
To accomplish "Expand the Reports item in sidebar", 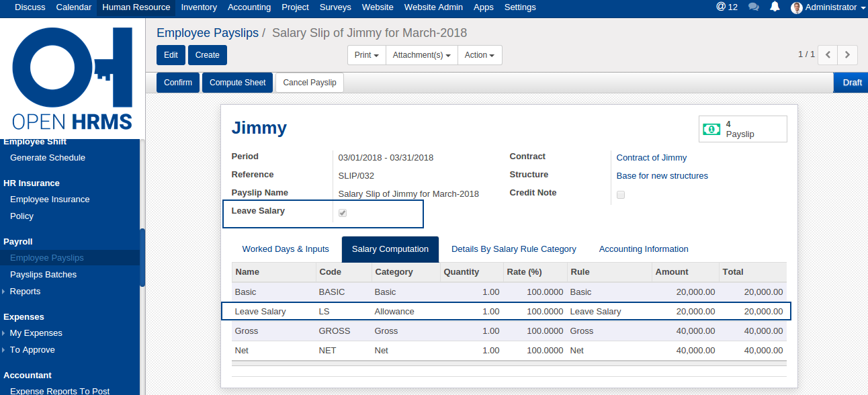I will (25, 292).
